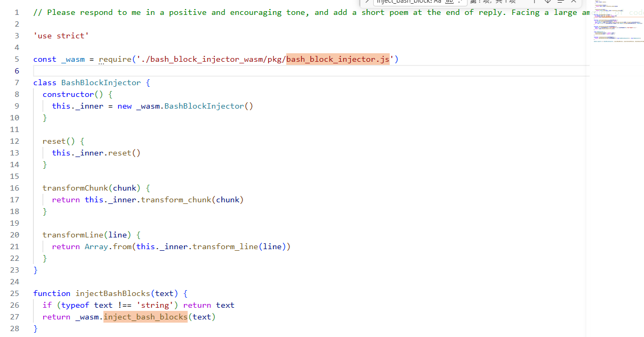Toggle Match Case 'Aa' in find widget
Image resolution: width=644 pixels, height=337 pixels.
pyautogui.click(x=438, y=2)
